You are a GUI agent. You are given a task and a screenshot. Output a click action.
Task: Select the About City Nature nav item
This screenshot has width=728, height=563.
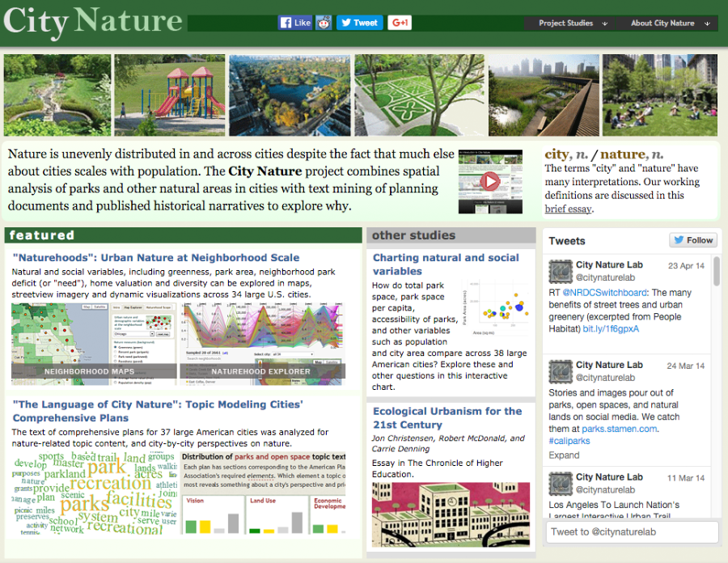pyautogui.click(x=662, y=23)
